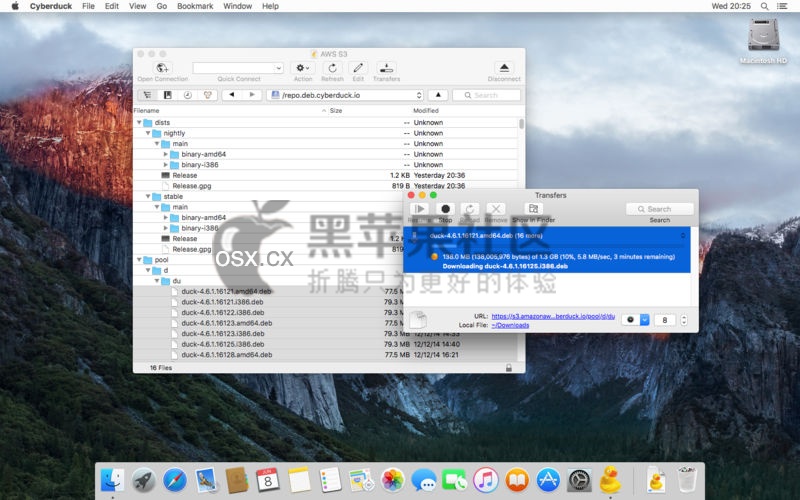Click the Disconnect eject icon
800x500 pixels.
click(x=504, y=68)
